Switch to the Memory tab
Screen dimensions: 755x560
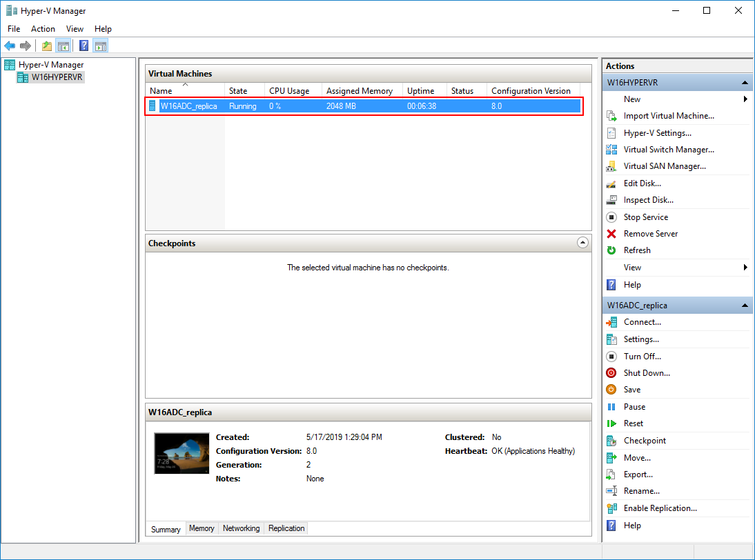tap(202, 528)
